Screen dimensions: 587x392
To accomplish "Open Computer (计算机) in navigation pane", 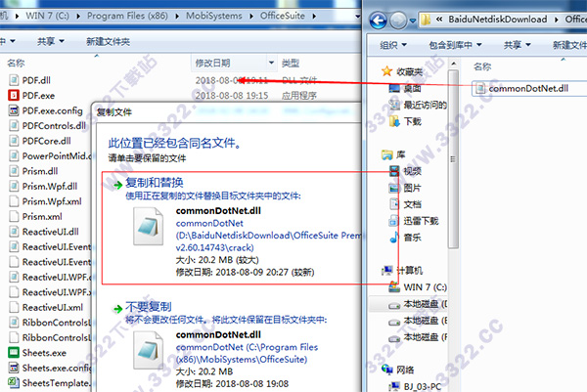I will click(x=402, y=271).
